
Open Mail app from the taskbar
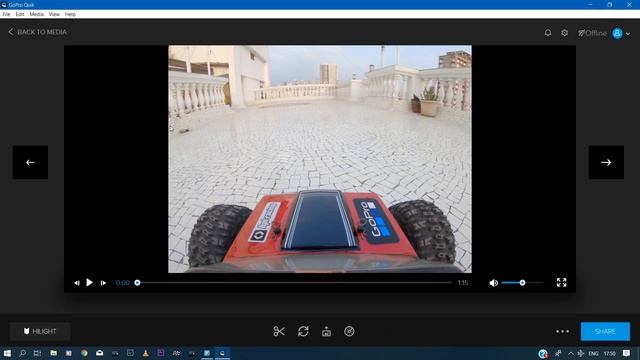click(100, 353)
